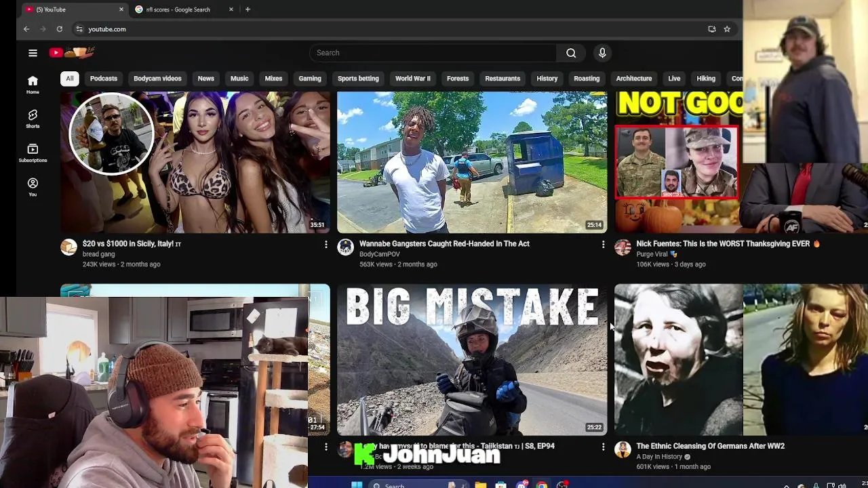Select the Architecture filter chip
The width and height of the screenshot is (868, 488).
coord(634,79)
